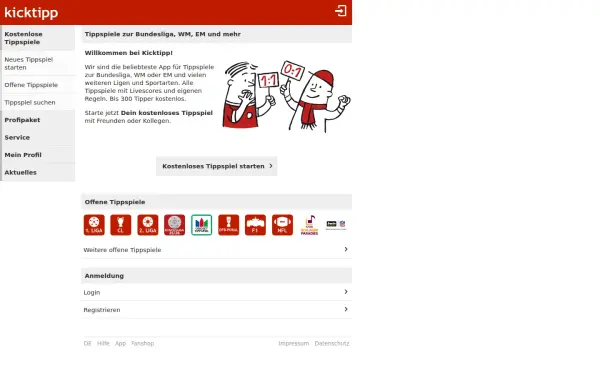Open the DFB-Pokal prediction game icon
Image resolution: width=600 pixels, height=375 pixels.
(x=228, y=225)
